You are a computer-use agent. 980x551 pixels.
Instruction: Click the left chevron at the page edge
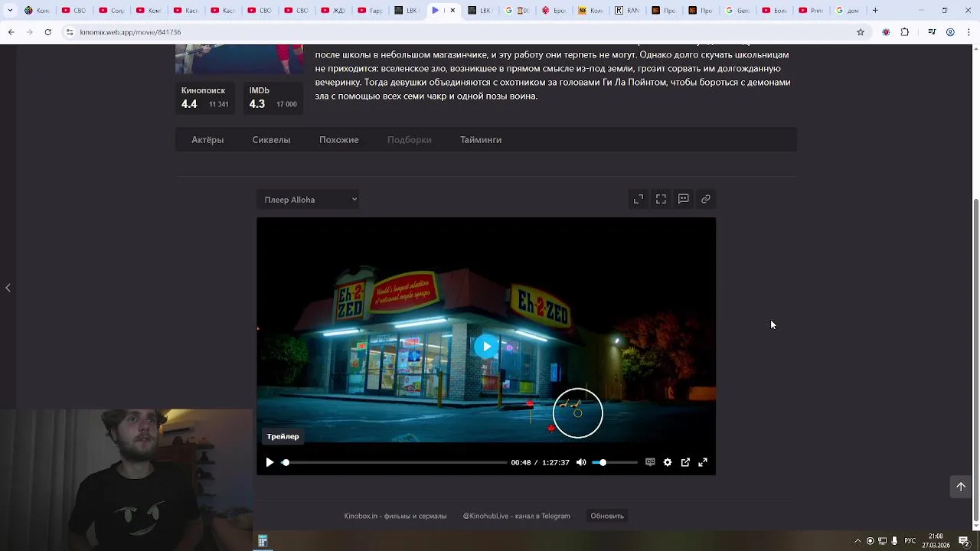point(8,288)
